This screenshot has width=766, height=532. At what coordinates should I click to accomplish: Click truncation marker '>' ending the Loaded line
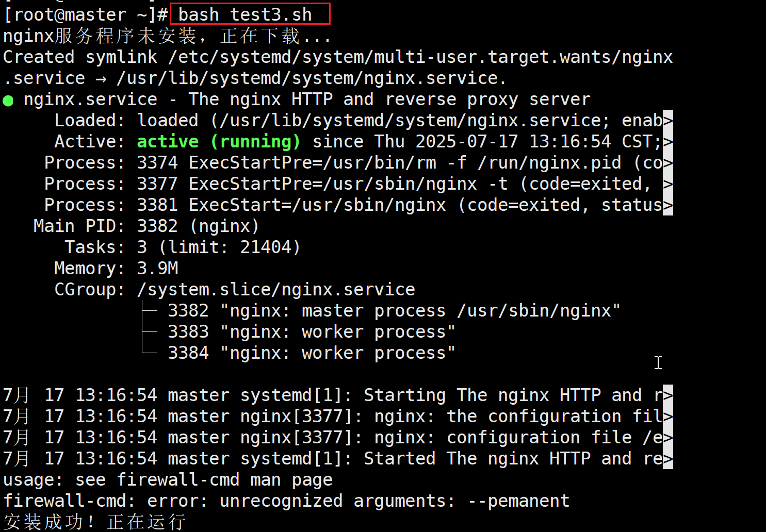[668, 121]
